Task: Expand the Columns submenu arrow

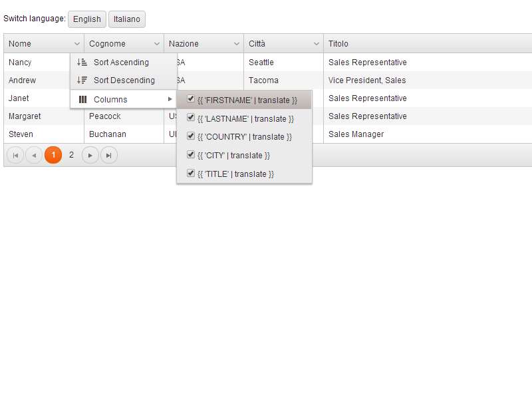Action: pyautogui.click(x=170, y=99)
